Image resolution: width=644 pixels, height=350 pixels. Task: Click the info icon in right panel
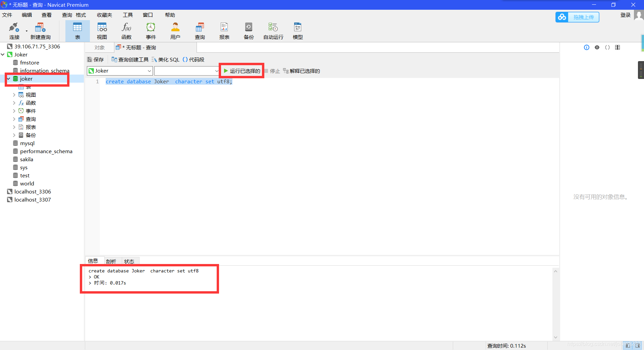click(x=587, y=47)
